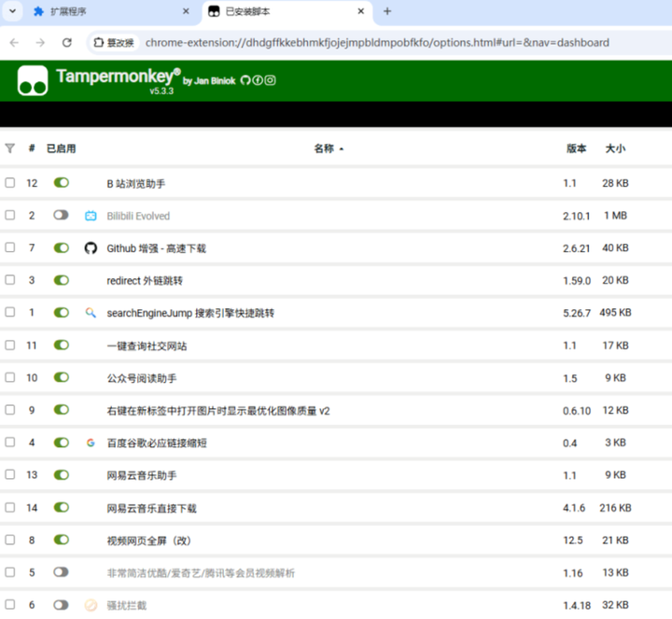The width and height of the screenshot is (672, 619).
Task: Click the puzzle icon on 扩展程序 tab
Action: click(x=38, y=11)
